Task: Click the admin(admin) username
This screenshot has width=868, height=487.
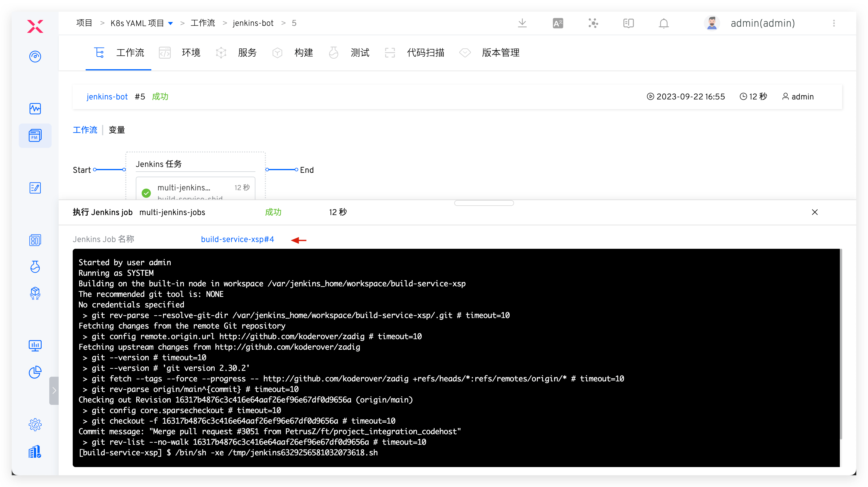Action: (763, 23)
